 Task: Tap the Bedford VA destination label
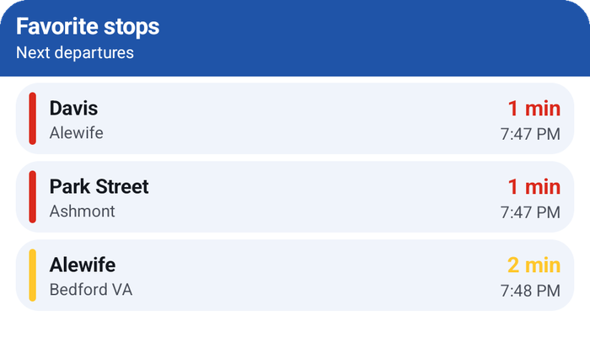click(x=91, y=290)
